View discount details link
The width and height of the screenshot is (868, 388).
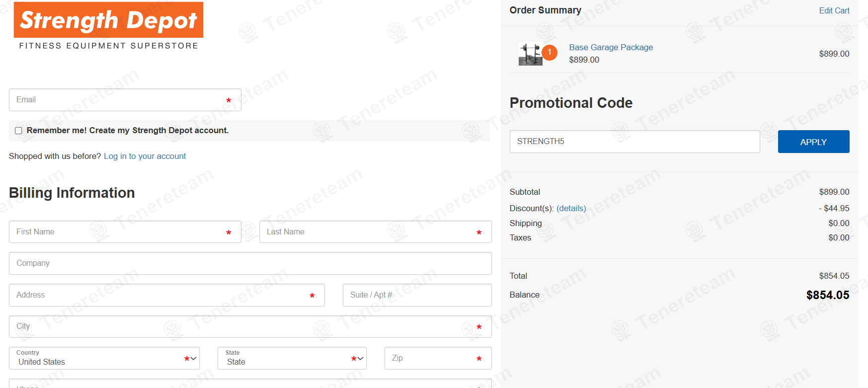pos(571,208)
